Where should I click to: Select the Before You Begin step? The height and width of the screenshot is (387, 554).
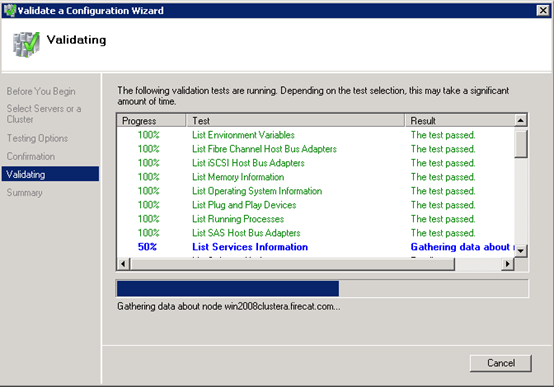point(41,91)
